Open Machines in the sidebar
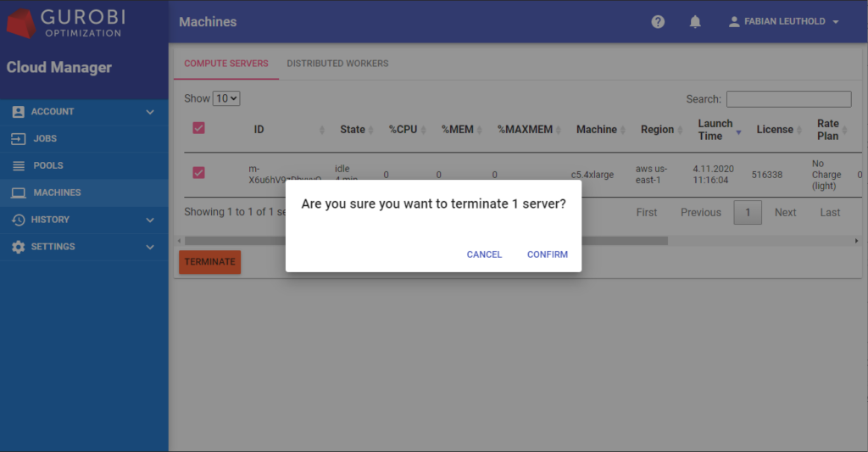 point(84,193)
